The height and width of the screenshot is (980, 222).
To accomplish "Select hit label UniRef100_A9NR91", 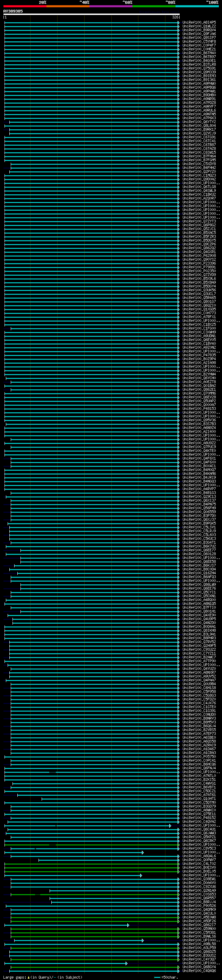I will click(x=199, y=99).
